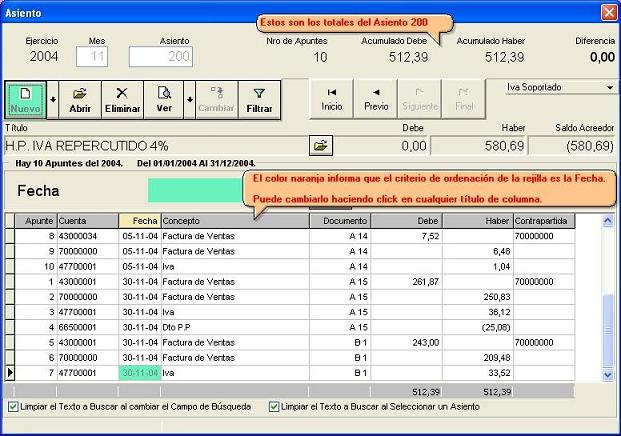Click the Cambiar button
The width and height of the screenshot is (621, 436).
[x=216, y=100]
